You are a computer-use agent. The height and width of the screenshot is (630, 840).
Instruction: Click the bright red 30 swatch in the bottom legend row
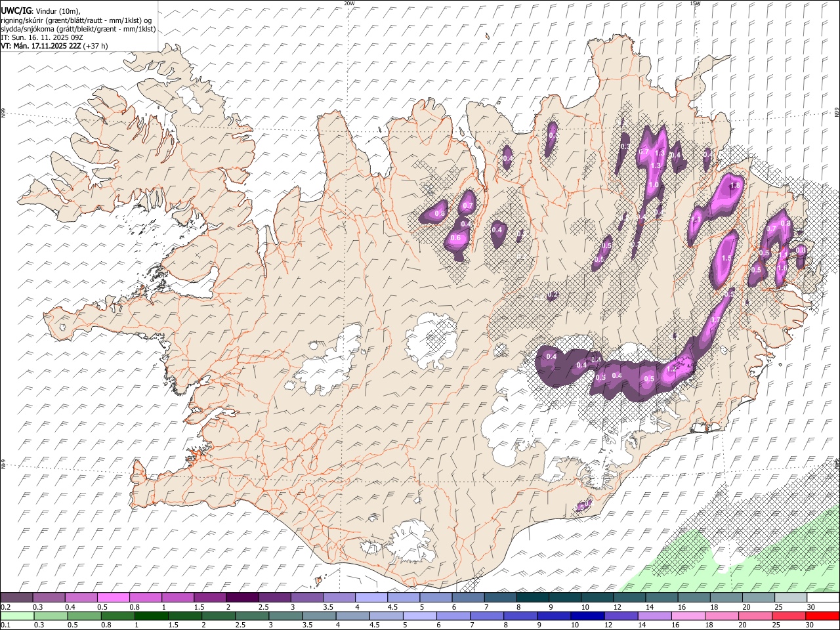click(x=822, y=616)
